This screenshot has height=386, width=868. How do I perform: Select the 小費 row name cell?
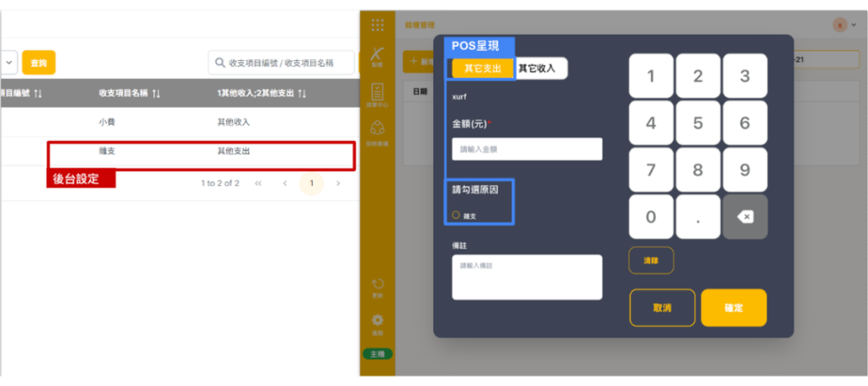(x=107, y=122)
